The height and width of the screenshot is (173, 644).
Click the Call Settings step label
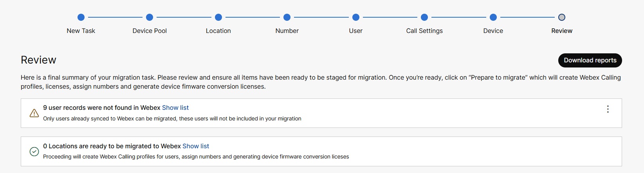(424, 31)
